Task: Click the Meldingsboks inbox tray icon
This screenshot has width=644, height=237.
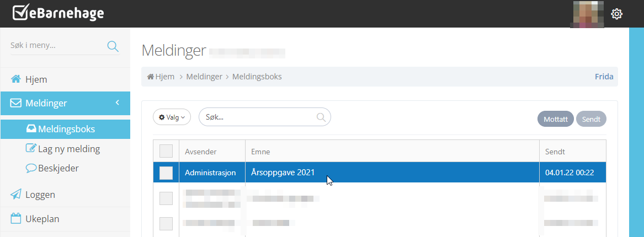Action: coord(31,129)
